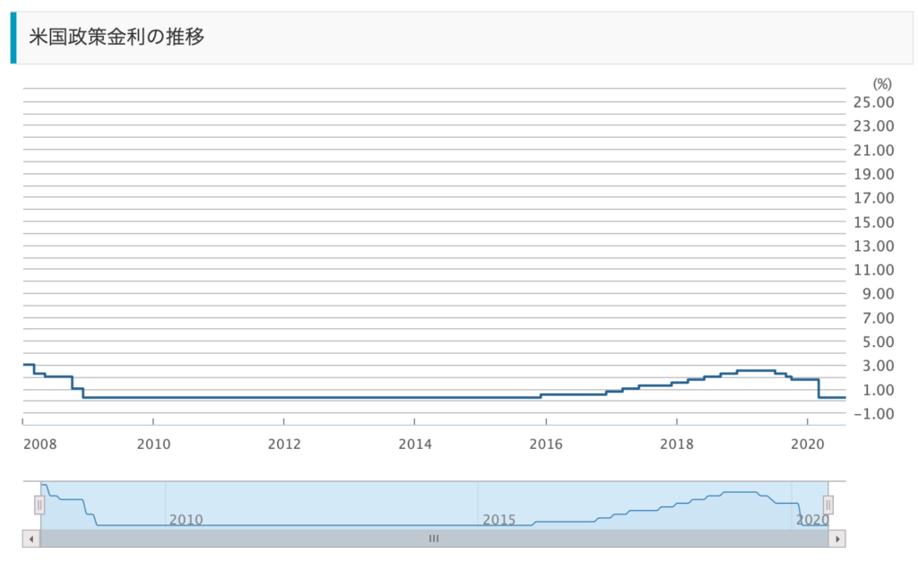Select the 2010 label on the main x-axis
This screenshot has width=918, height=588.
pos(153,443)
